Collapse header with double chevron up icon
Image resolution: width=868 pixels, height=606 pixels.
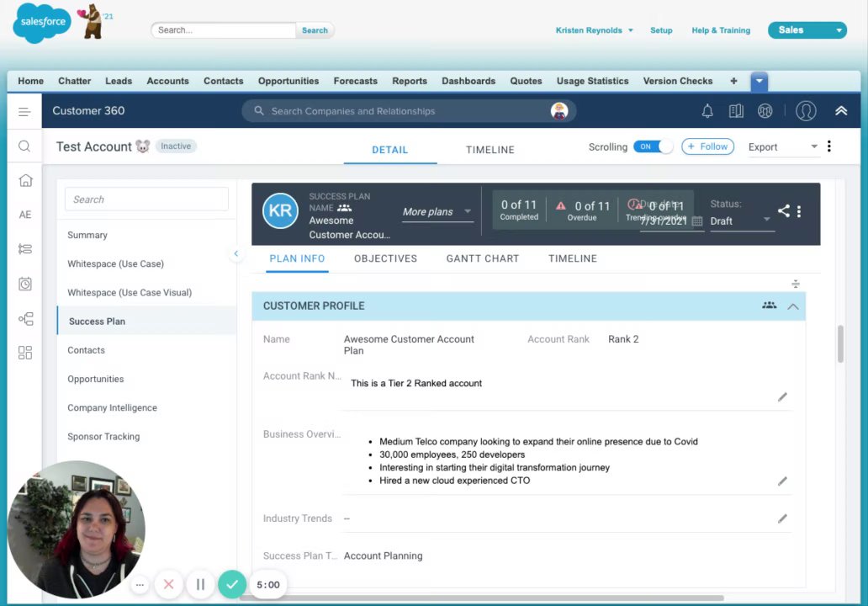841,111
